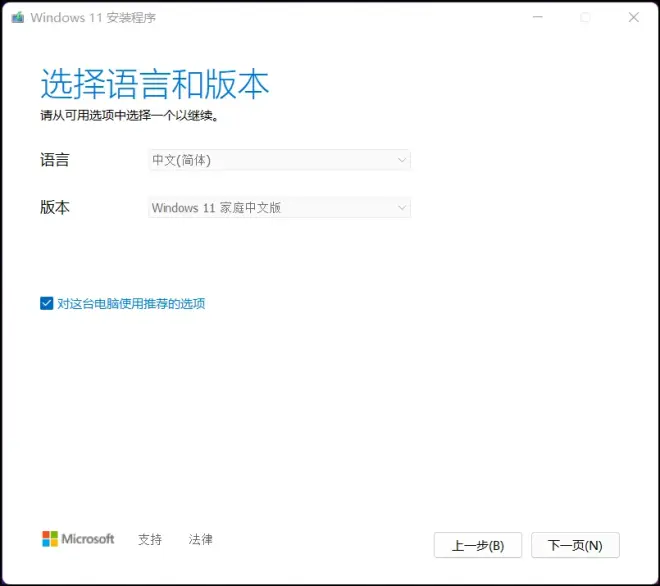Close the Windows 11 setup window
660x586 pixels.
click(x=633, y=17)
